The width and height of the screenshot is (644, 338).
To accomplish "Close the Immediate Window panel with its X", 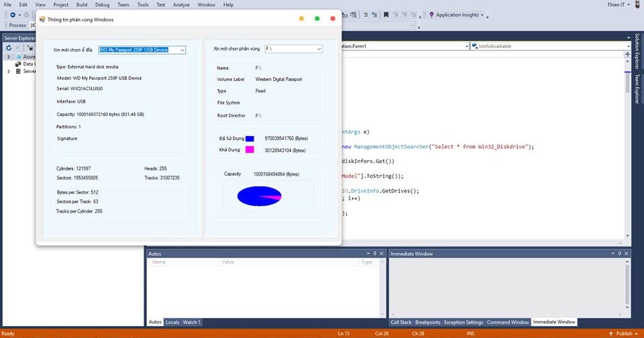I will tap(626, 253).
